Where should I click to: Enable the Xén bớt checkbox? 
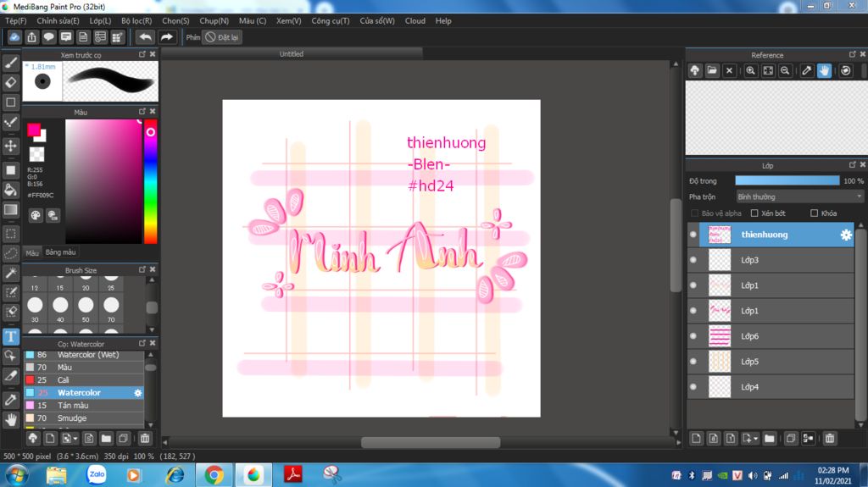coord(754,213)
